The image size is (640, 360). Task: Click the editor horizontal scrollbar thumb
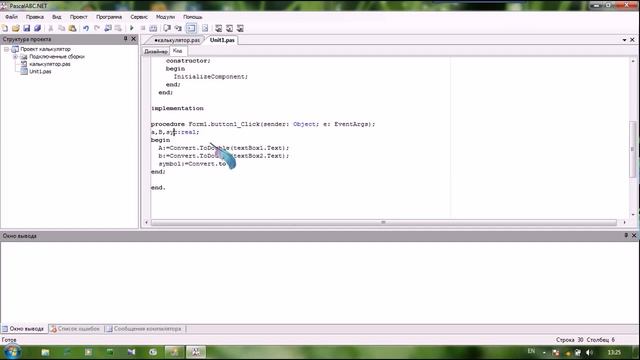coord(383,222)
